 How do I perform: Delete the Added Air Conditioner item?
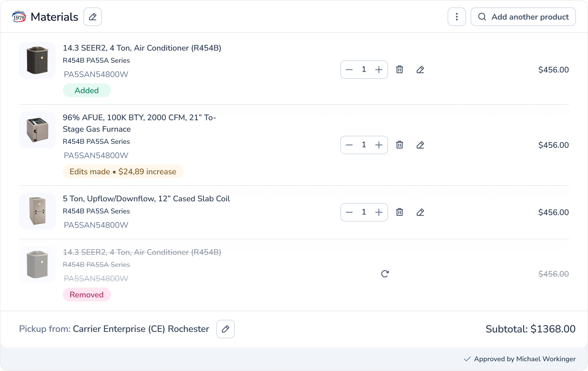[400, 70]
